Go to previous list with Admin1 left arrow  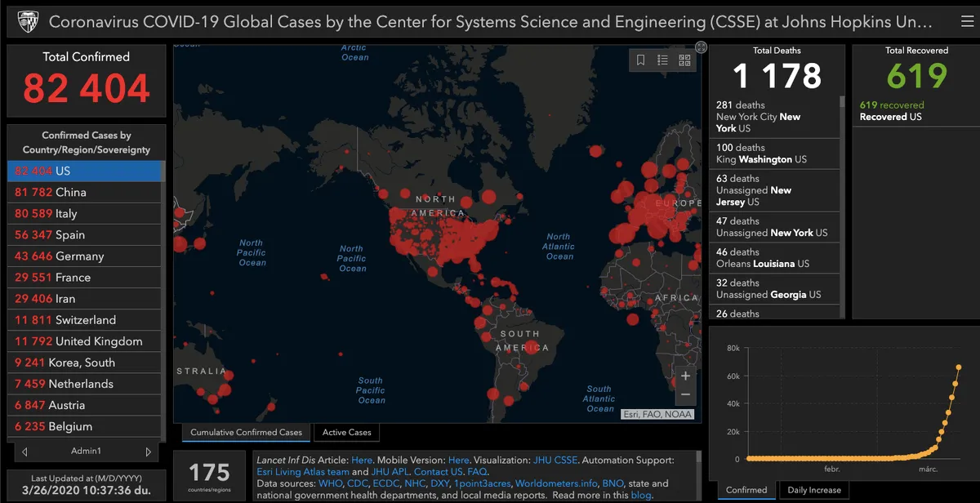click(24, 452)
